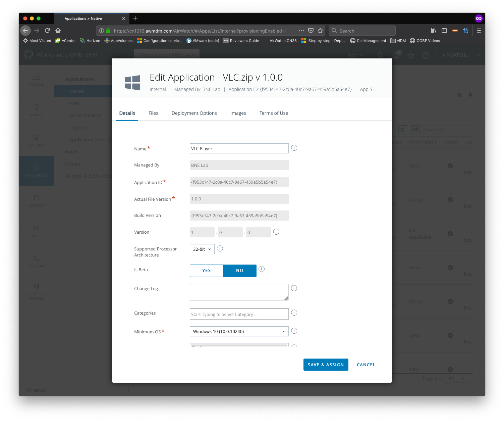Open the Minimum OS Windows 10 dropdown
This screenshot has width=504, height=421.
(x=239, y=331)
